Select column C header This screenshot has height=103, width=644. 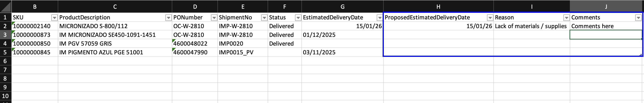(x=115, y=7)
